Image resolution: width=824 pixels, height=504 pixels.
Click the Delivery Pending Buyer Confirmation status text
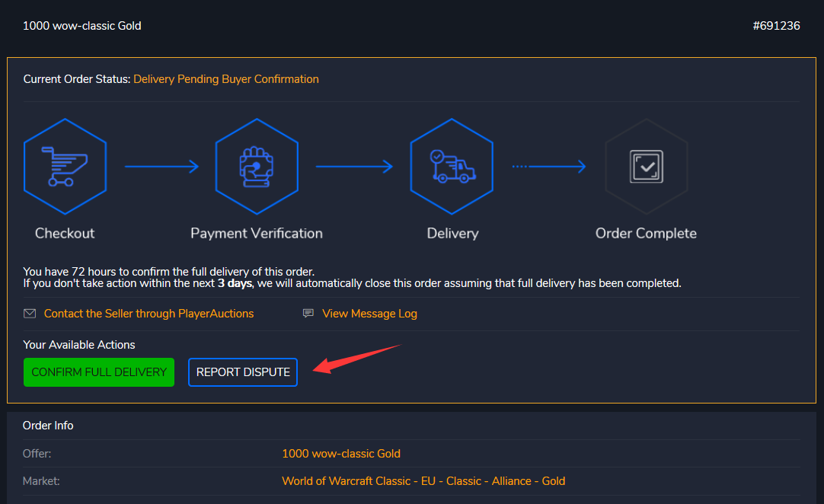226,79
